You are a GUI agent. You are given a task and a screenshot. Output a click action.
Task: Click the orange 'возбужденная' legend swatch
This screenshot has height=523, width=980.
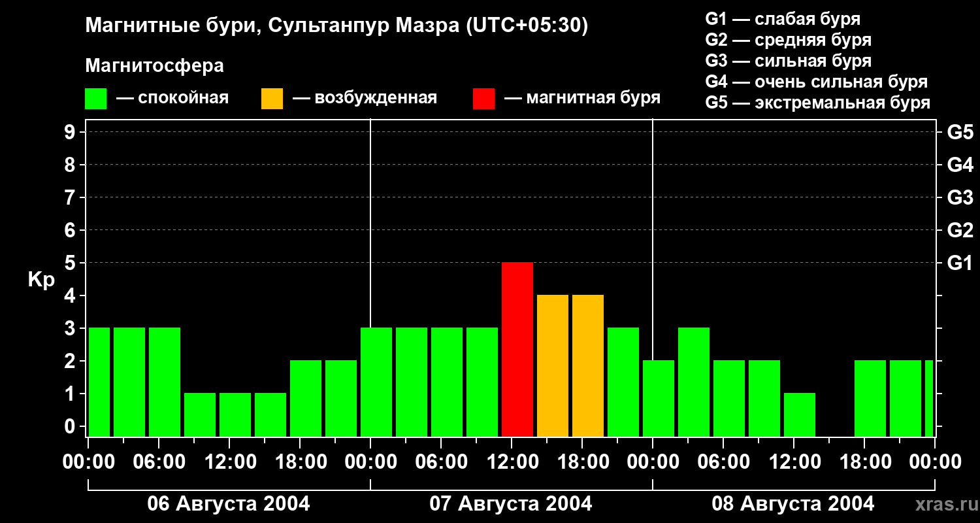(272, 99)
